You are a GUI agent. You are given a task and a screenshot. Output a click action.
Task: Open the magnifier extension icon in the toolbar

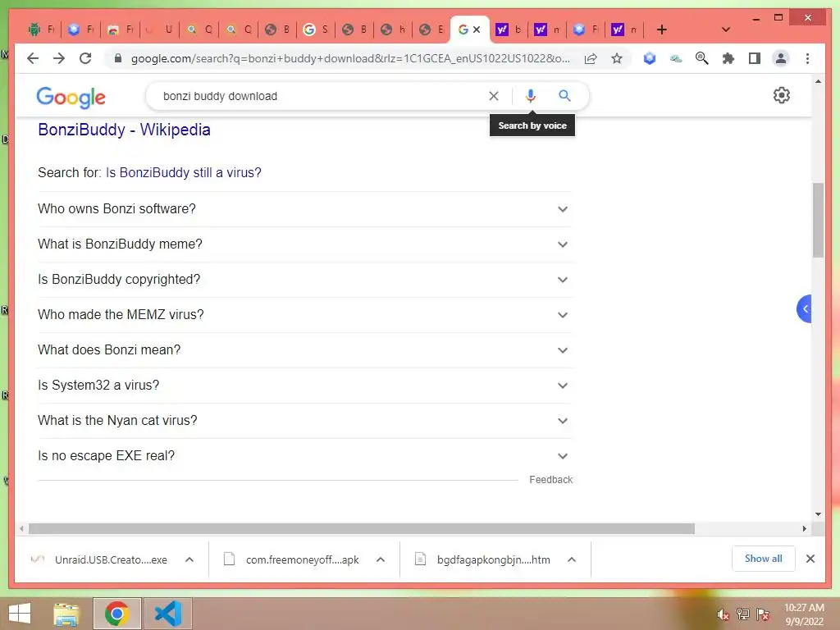coord(702,58)
